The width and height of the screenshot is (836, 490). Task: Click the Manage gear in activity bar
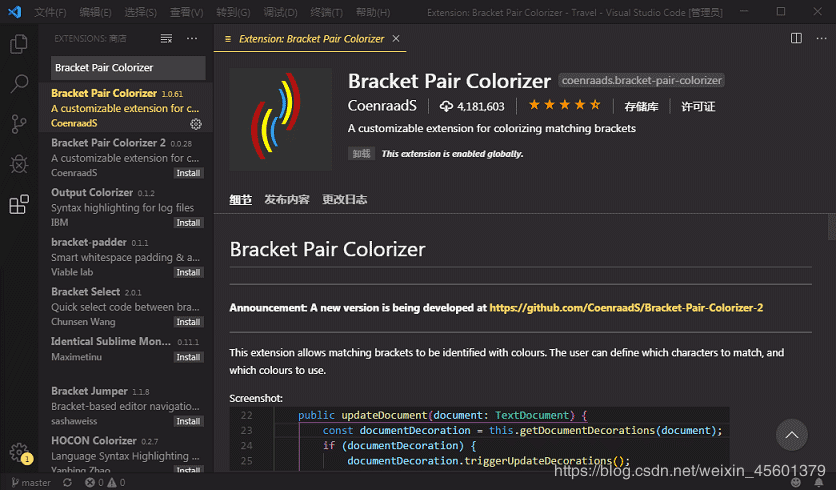(20, 453)
